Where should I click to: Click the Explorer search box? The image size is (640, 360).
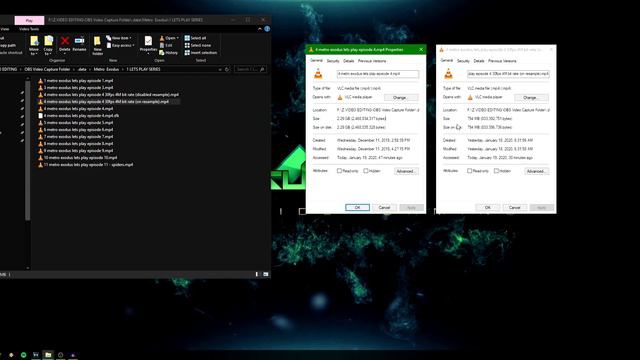coord(250,69)
